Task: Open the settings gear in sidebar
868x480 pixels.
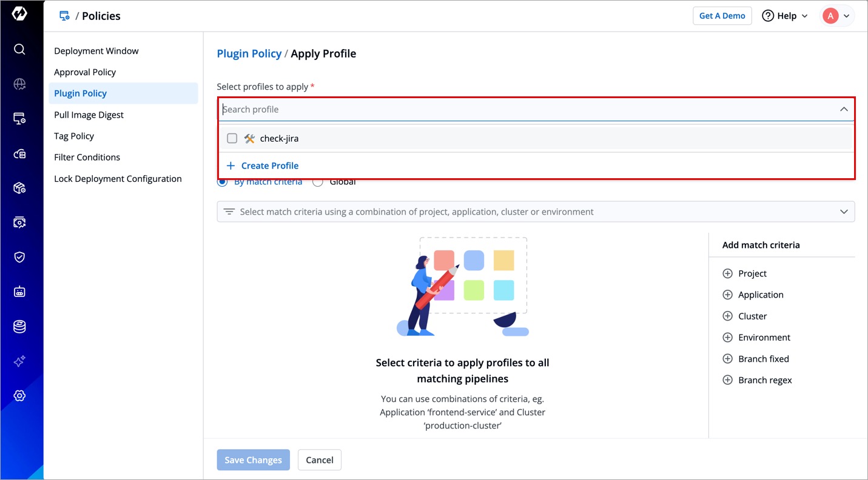Action: click(x=19, y=396)
